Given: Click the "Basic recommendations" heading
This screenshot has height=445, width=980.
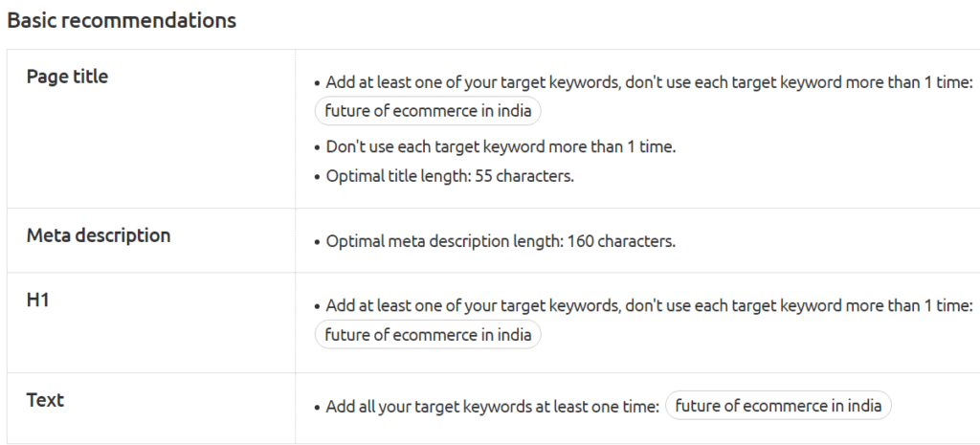Looking at the screenshot, I should pos(122,20).
